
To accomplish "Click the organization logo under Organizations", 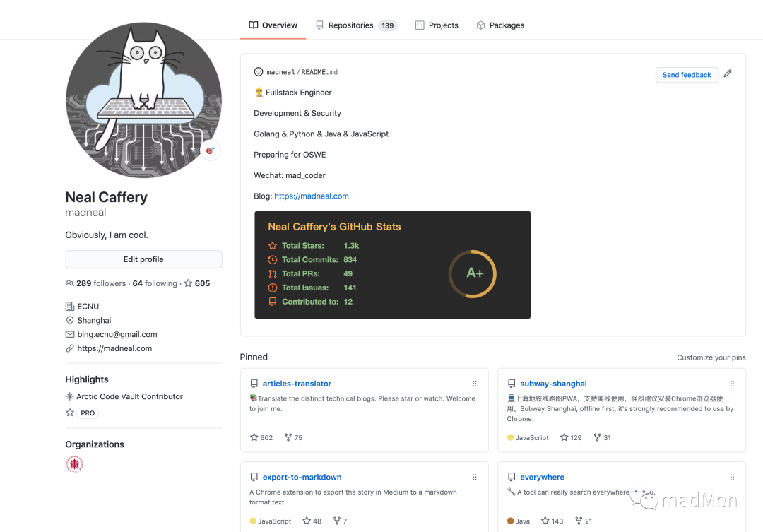I will point(74,464).
